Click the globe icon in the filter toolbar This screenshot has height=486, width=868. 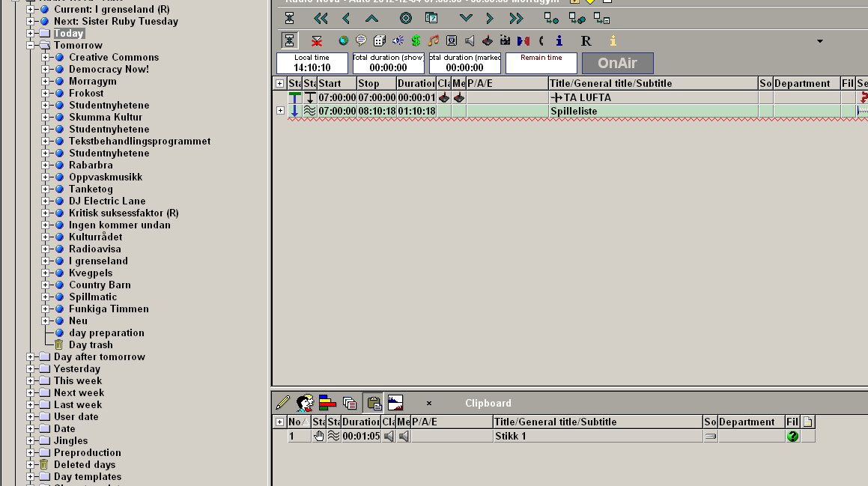coord(344,40)
